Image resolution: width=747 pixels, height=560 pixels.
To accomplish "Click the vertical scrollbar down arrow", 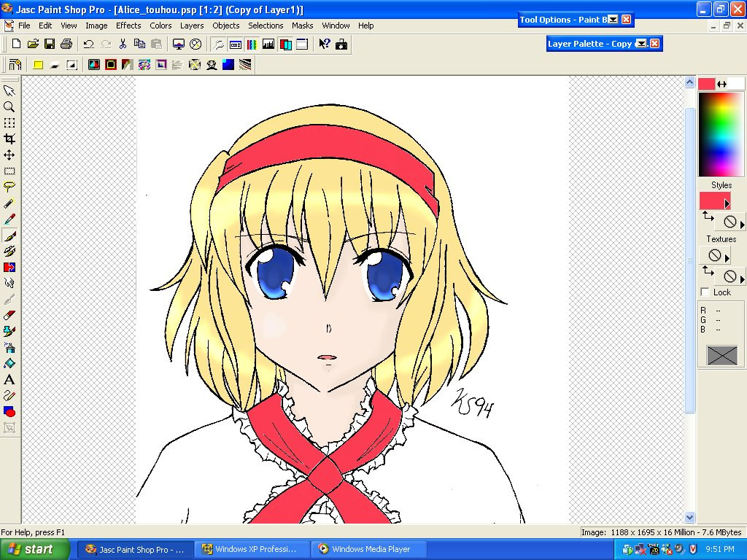I will [x=689, y=517].
